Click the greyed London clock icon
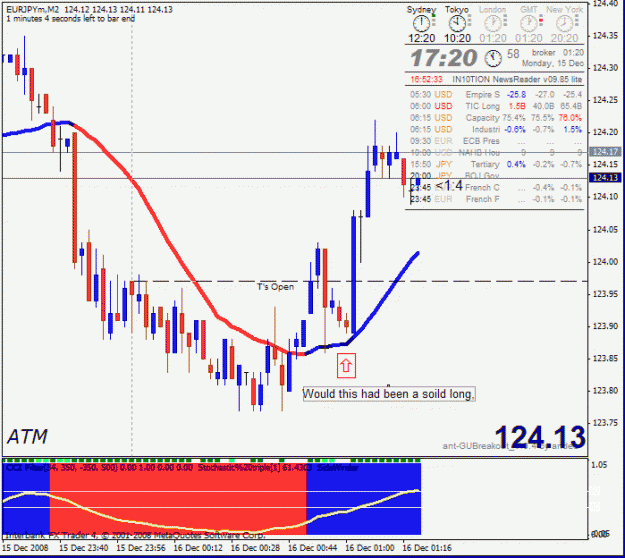625x558 pixels. [492, 24]
